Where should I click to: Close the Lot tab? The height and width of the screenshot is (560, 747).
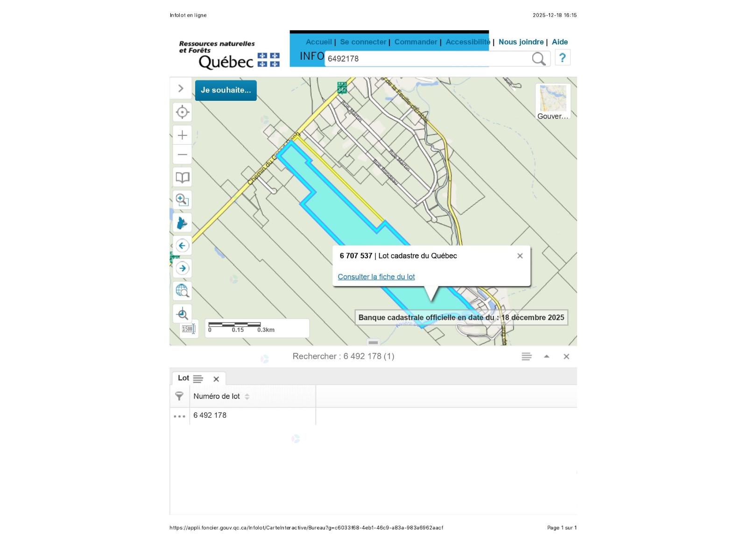216,379
